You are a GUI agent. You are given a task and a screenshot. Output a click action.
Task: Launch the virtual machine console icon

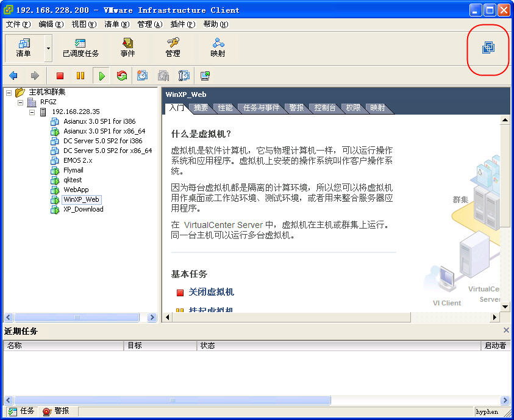coord(205,76)
